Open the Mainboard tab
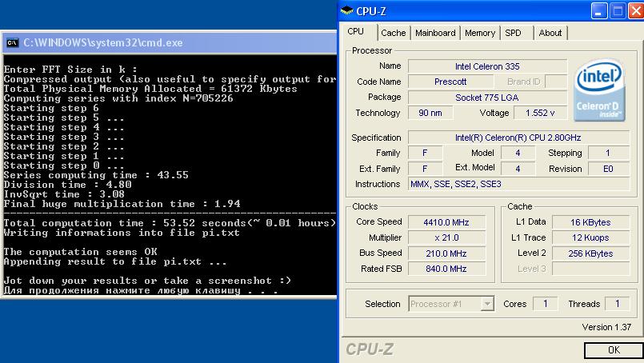 click(x=435, y=33)
